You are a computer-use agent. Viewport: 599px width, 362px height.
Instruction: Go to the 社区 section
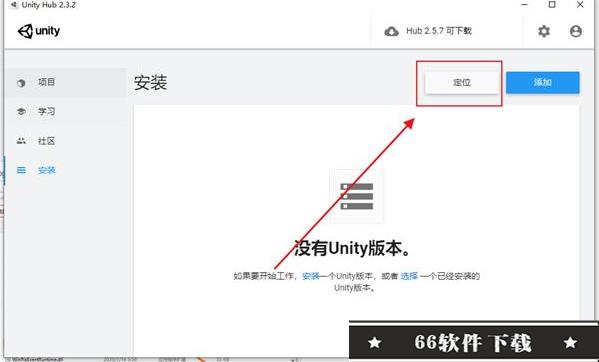click(66, 141)
